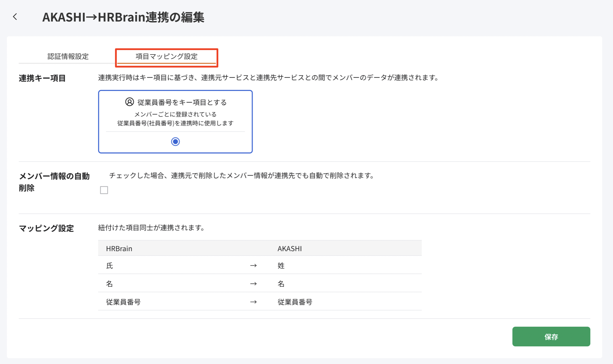Click the 連携キー項目 section label

[42, 78]
